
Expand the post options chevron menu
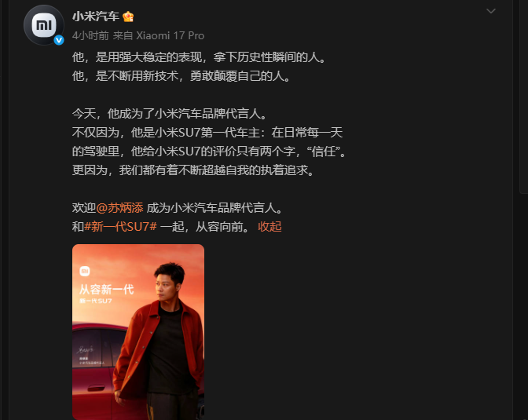pos(491,11)
